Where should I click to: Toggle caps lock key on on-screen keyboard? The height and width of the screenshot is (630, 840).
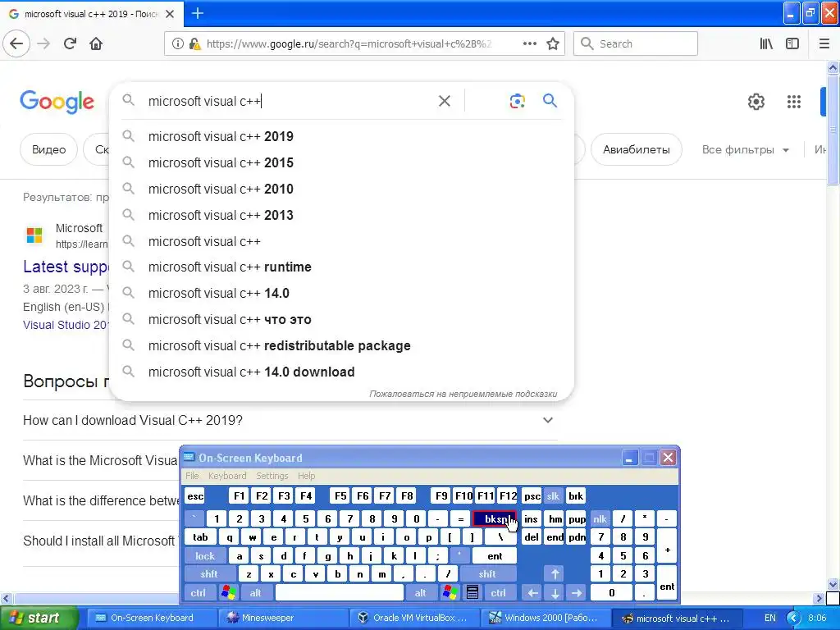pos(204,556)
